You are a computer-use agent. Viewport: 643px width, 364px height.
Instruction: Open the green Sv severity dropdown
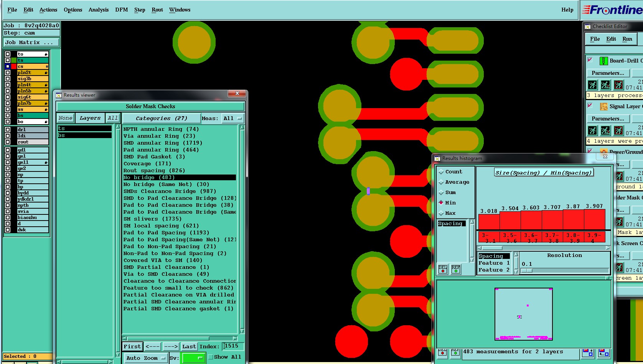point(194,358)
